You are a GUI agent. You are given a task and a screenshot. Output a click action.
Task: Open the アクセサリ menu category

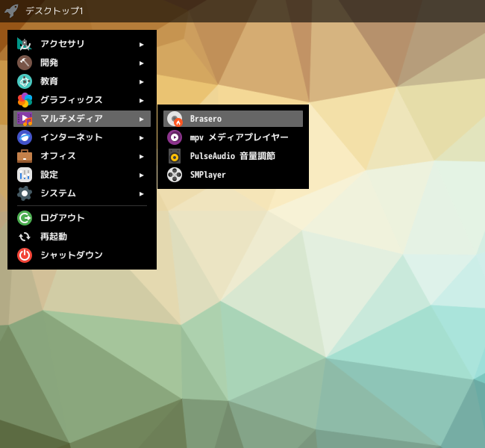tap(82, 44)
